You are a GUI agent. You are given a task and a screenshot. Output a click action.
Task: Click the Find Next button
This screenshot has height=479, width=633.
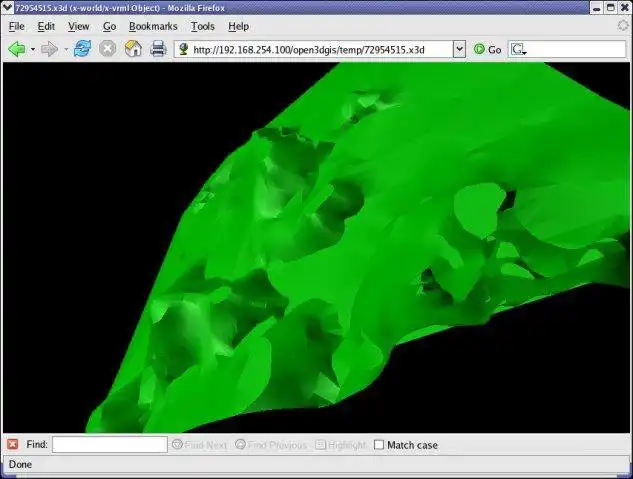199,445
